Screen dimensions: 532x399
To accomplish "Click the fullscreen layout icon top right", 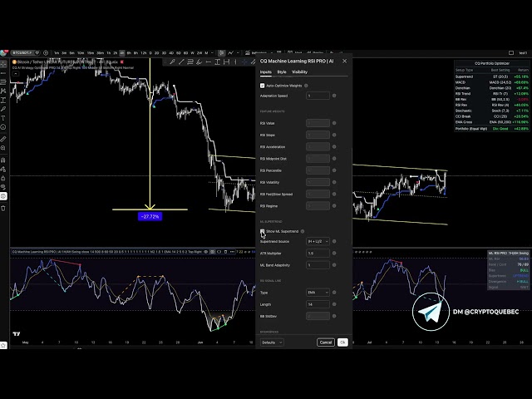I will (511, 53).
